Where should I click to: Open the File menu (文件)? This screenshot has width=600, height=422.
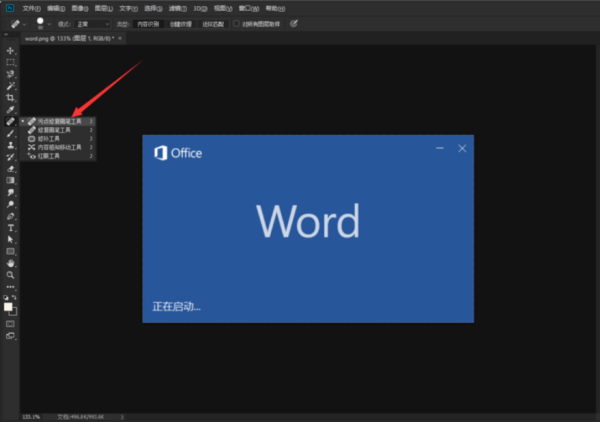click(31, 8)
